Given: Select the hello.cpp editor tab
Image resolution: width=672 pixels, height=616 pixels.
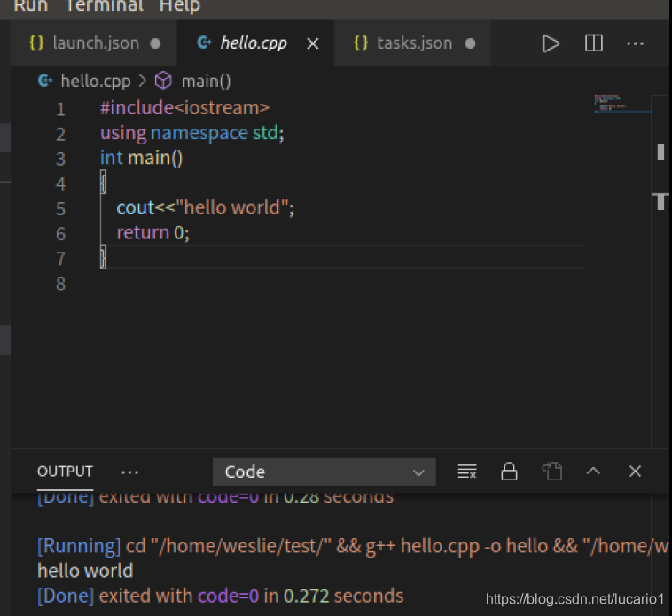Looking at the screenshot, I should [256, 43].
